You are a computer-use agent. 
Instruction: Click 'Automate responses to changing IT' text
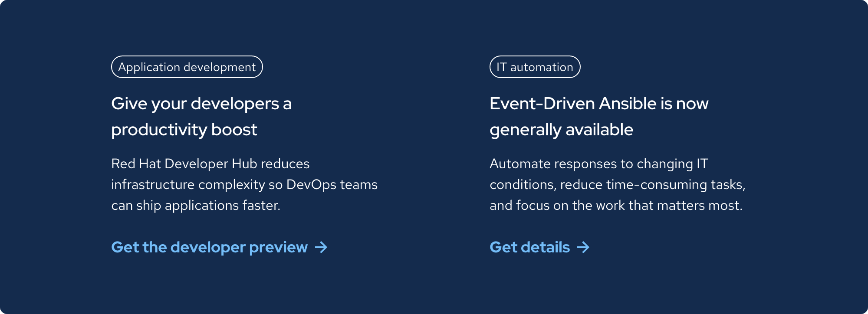point(599,164)
